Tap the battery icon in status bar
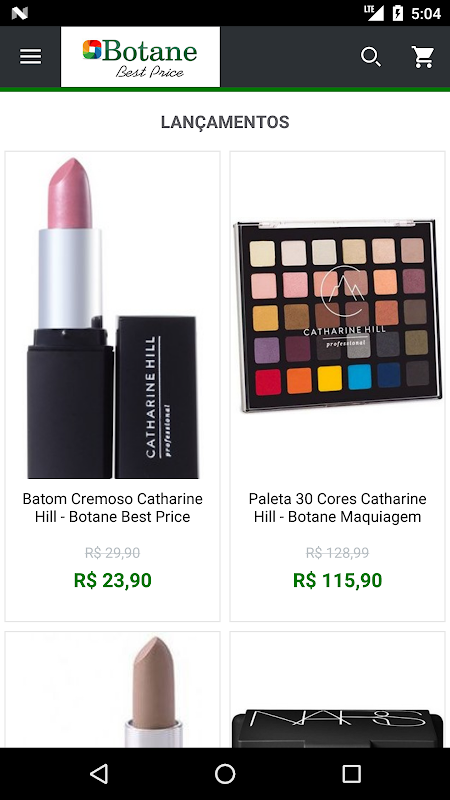This screenshot has width=450, height=800. point(397,13)
